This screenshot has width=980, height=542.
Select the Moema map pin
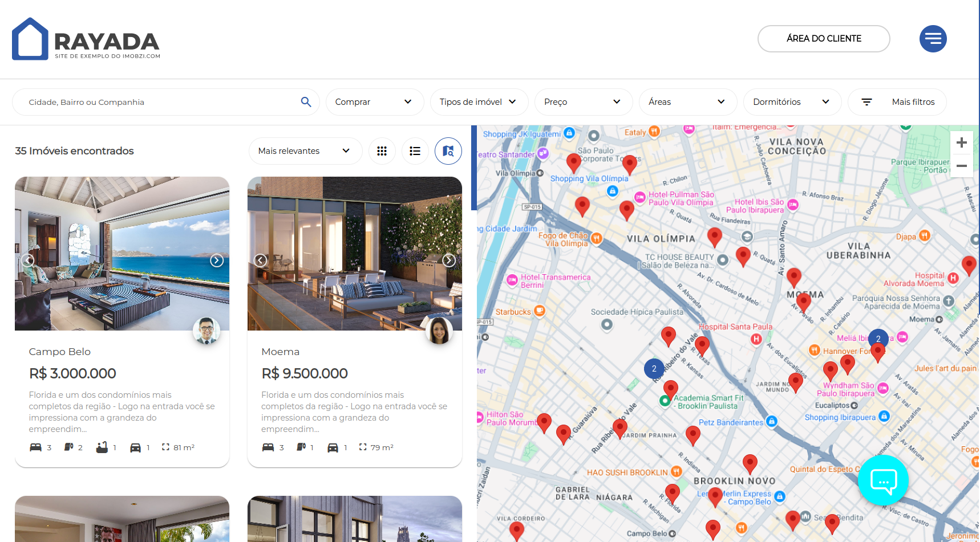coord(803,301)
